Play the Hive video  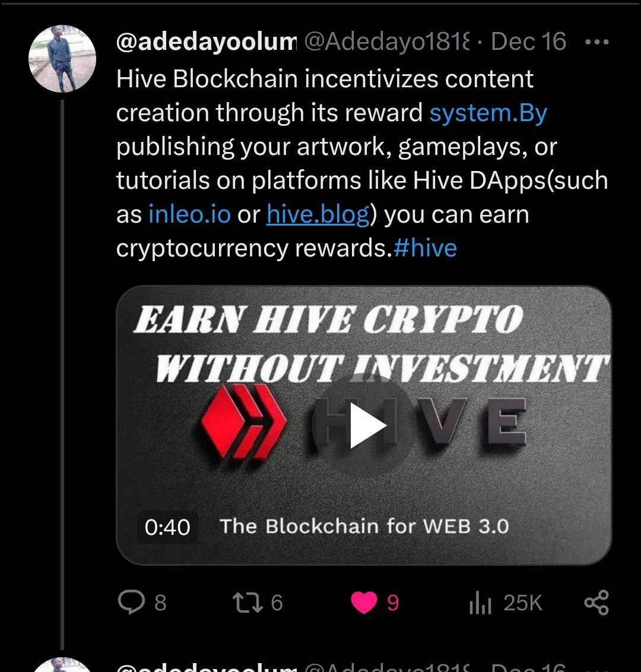369,426
